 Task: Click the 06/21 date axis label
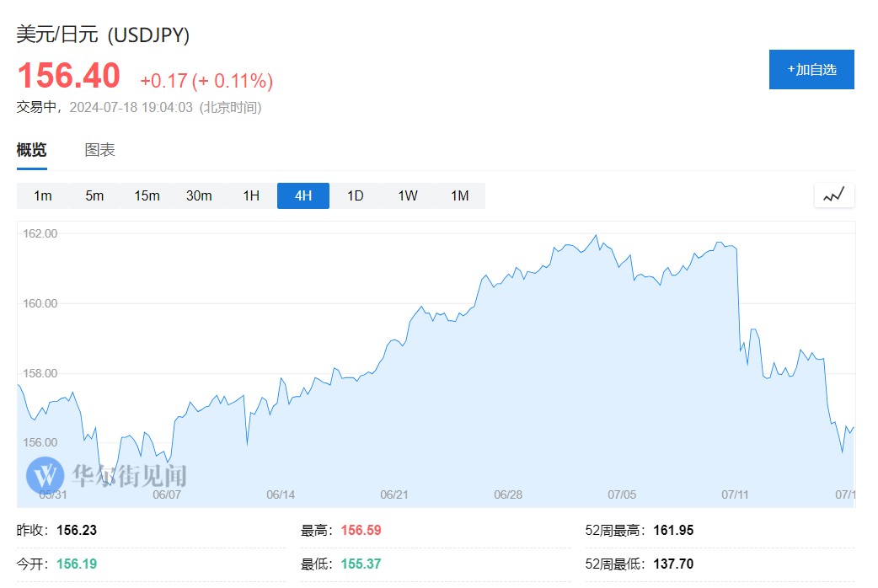tap(394, 494)
